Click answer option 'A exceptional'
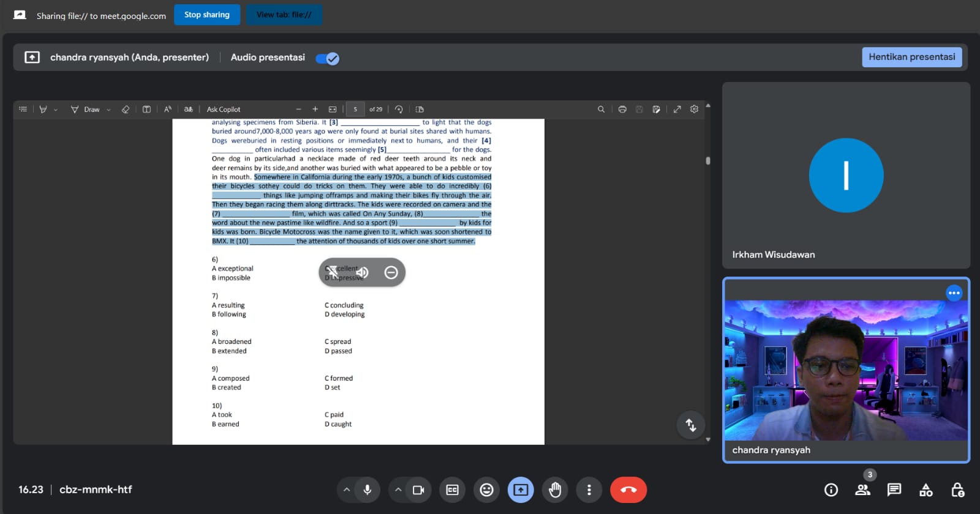Image resolution: width=980 pixels, height=514 pixels. pos(233,269)
